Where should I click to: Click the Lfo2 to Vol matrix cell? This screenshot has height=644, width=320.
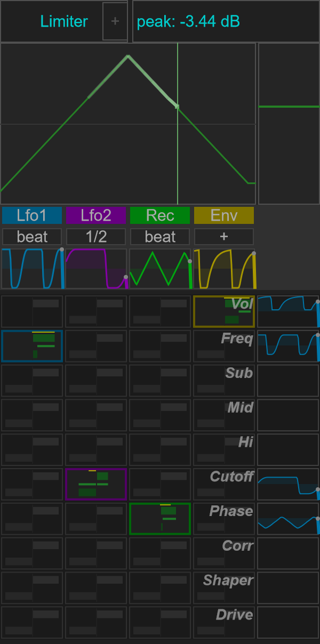pyautogui.click(x=96, y=311)
